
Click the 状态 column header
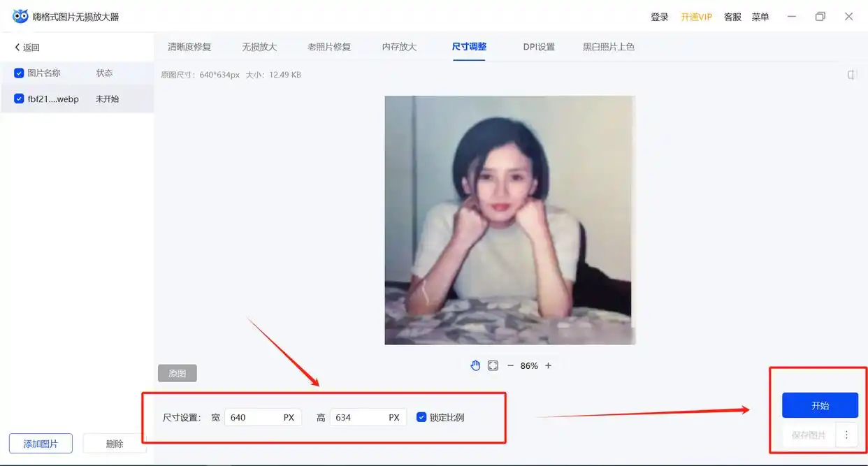click(x=104, y=73)
